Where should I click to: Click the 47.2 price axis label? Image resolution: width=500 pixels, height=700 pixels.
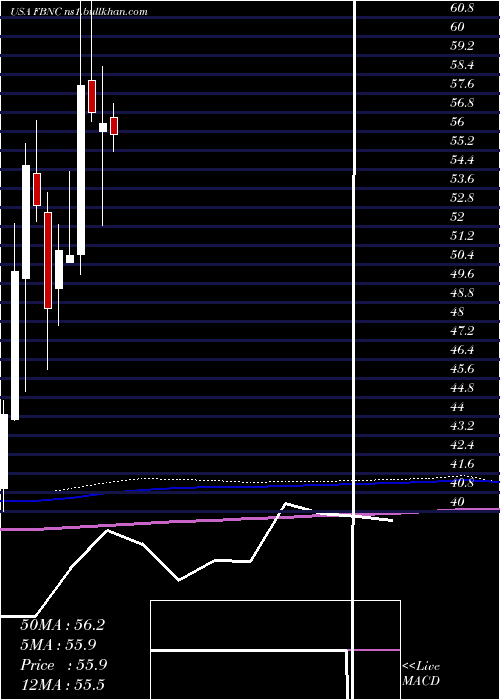pyautogui.click(x=462, y=331)
